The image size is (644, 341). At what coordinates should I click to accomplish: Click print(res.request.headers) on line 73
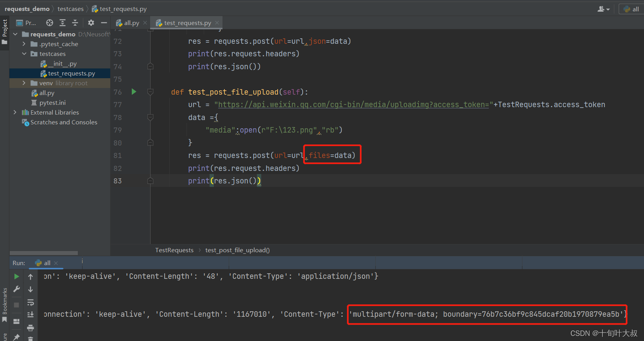pos(244,54)
